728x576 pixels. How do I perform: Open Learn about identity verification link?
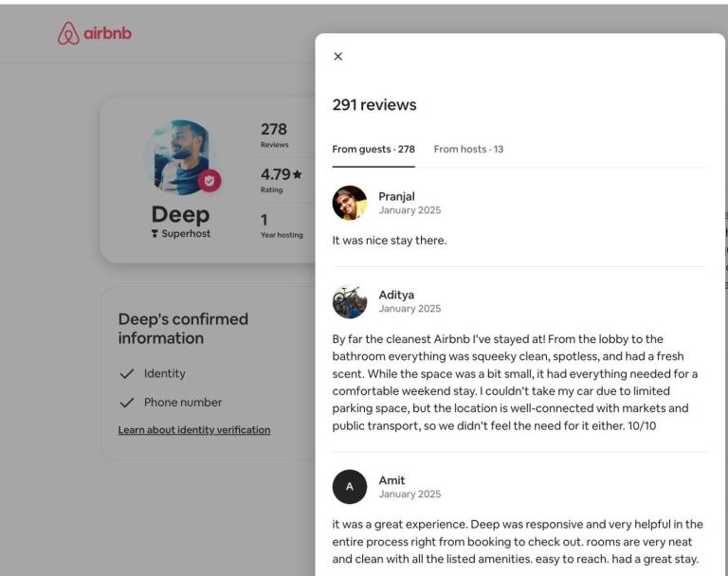(194, 430)
